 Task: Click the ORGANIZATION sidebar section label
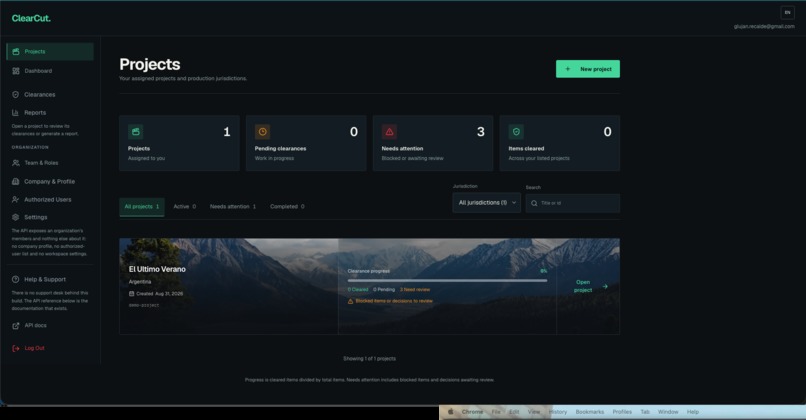coord(30,148)
